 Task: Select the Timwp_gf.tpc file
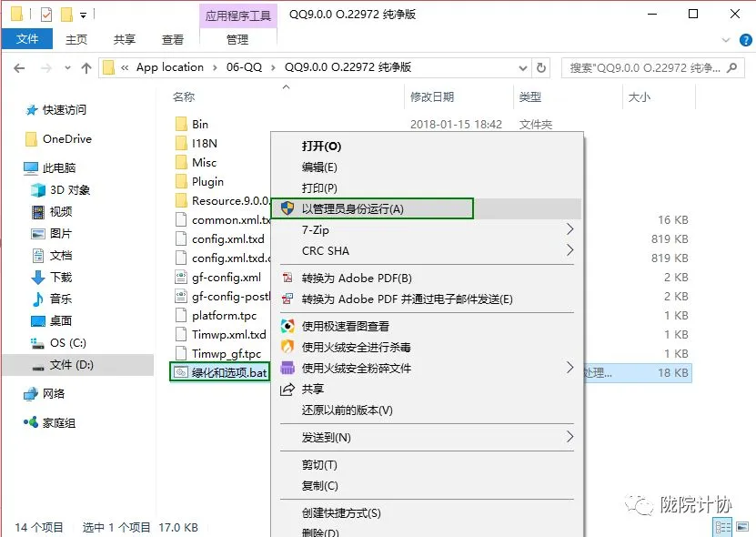pyautogui.click(x=227, y=354)
